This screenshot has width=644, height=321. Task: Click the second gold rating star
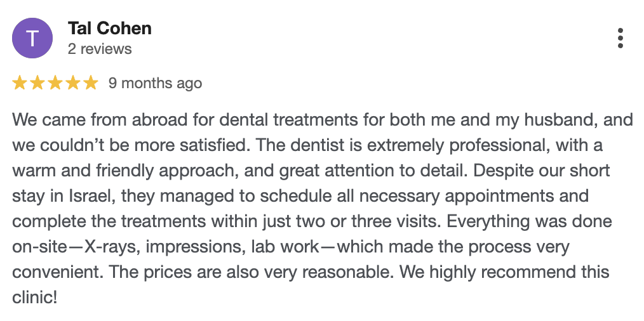pyautogui.click(x=37, y=83)
